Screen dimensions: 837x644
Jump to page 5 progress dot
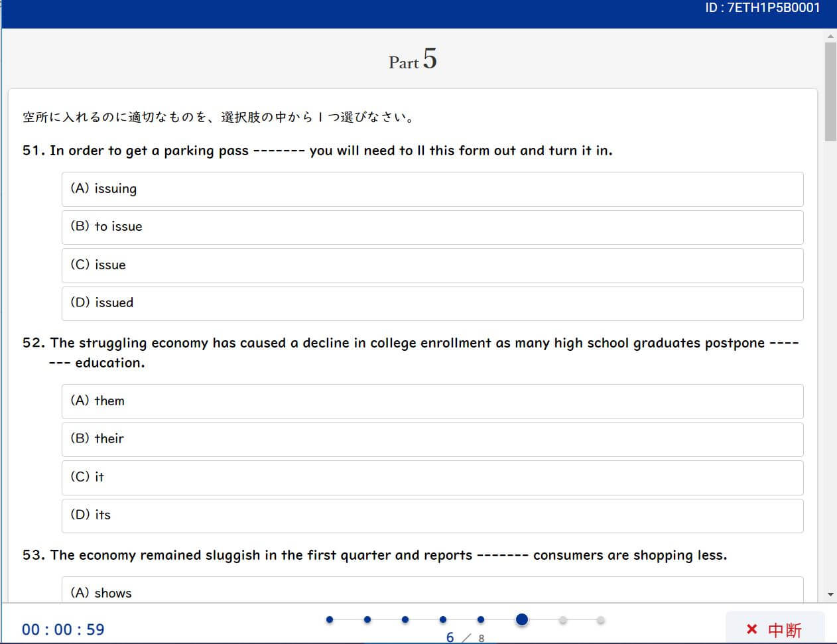[481, 619]
